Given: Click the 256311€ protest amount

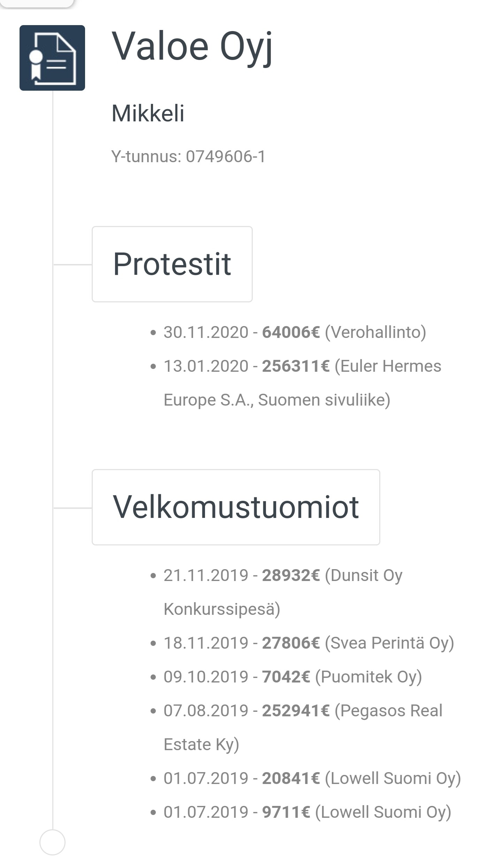Looking at the screenshot, I should [296, 366].
